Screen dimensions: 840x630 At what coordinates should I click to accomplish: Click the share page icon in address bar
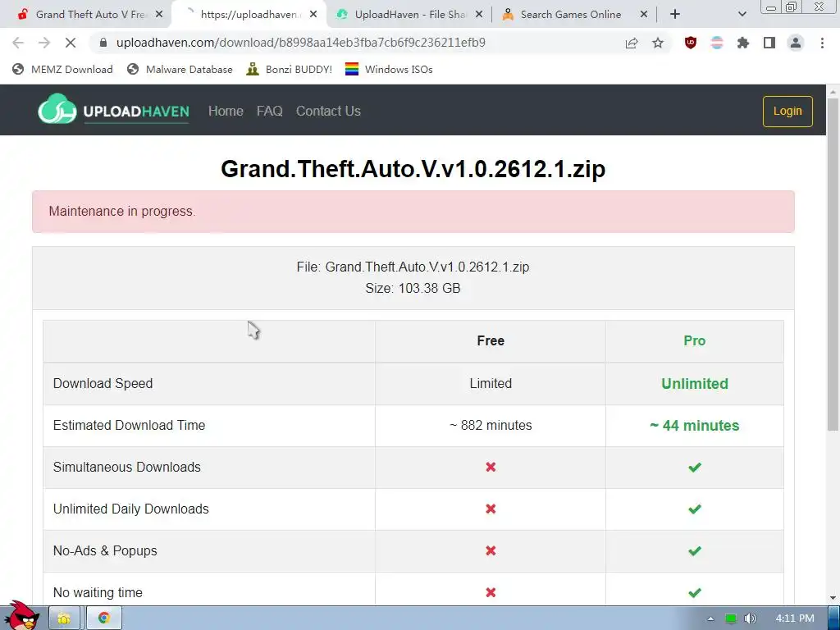coord(632,43)
